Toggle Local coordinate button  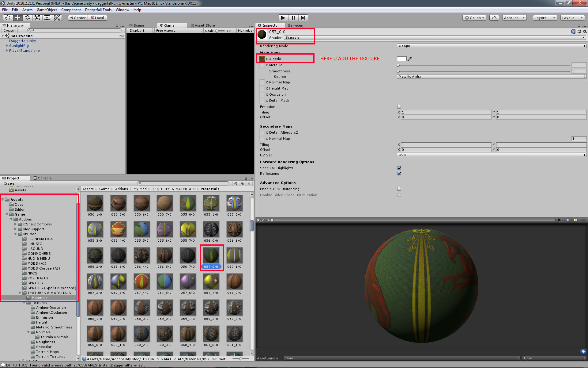(98, 18)
